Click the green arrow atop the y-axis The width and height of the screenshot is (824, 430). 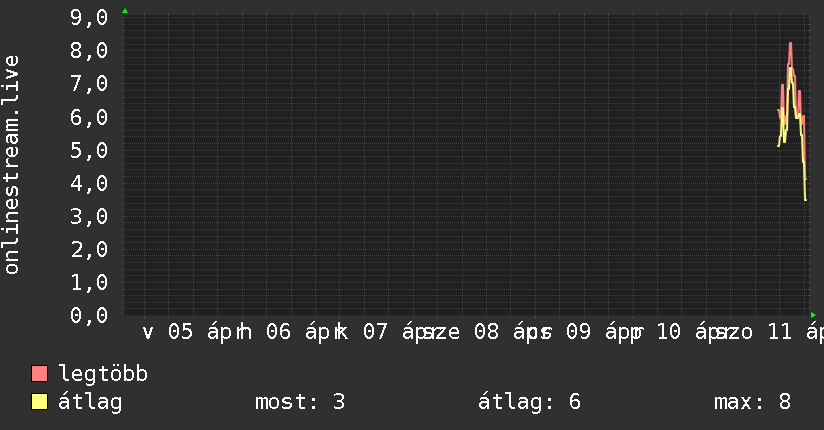pos(125,11)
